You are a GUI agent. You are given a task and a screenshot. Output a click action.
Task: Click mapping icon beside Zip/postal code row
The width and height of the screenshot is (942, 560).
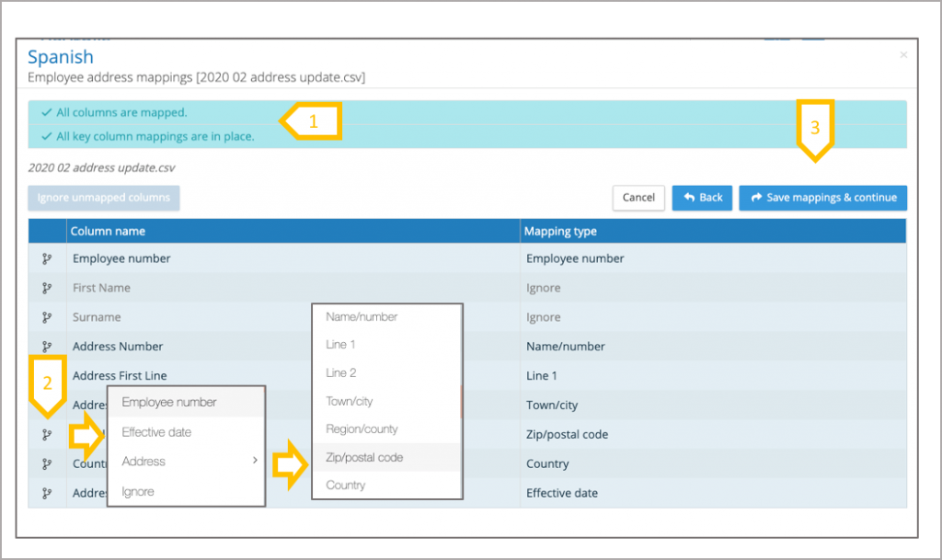click(x=47, y=435)
